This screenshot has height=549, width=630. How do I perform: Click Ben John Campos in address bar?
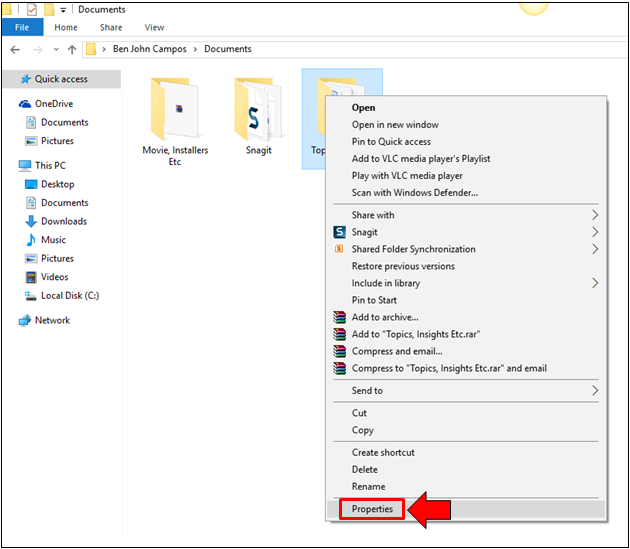(x=152, y=49)
